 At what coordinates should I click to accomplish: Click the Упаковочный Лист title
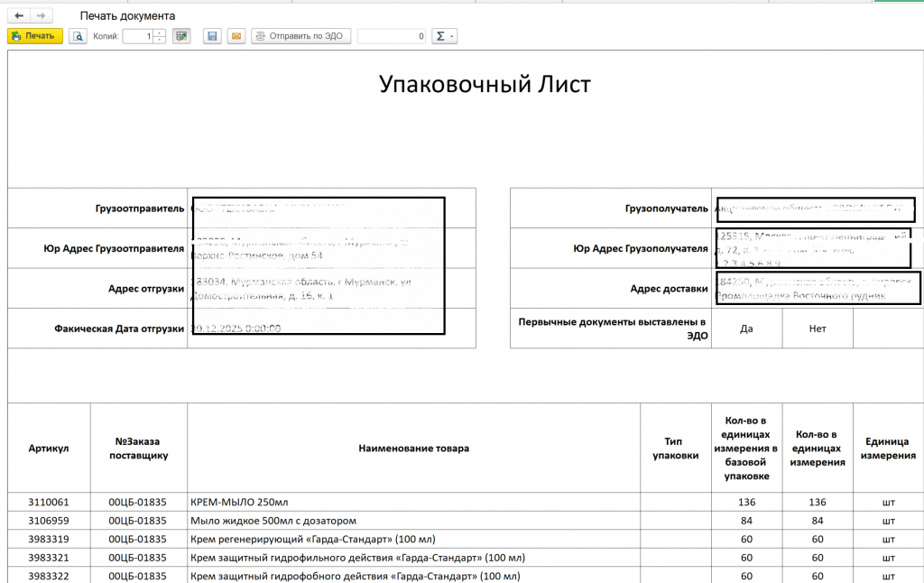click(485, 84)
